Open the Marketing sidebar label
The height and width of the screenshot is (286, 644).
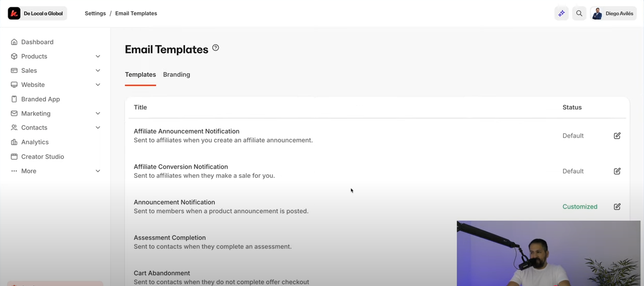tap(36, 113)
